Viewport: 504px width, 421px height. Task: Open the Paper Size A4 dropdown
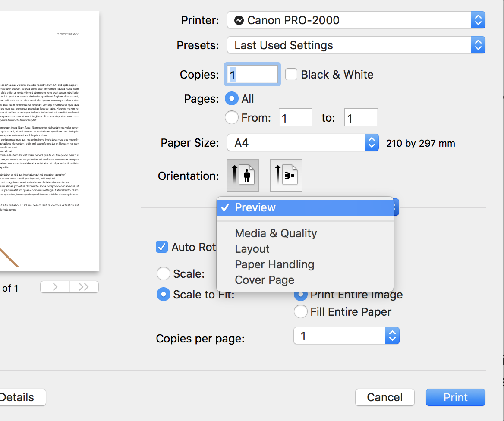pos(302,143)
